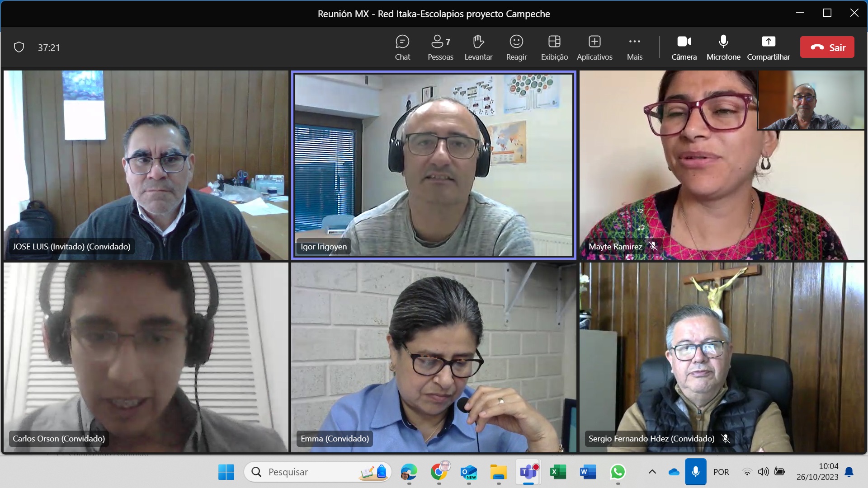Share screen with Compartilhar

[768, 47]
